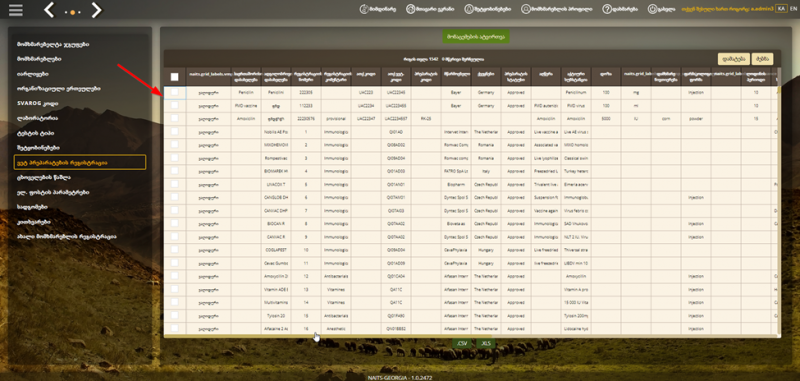Click the 'QI01AD03' code cell

(396, 171)
